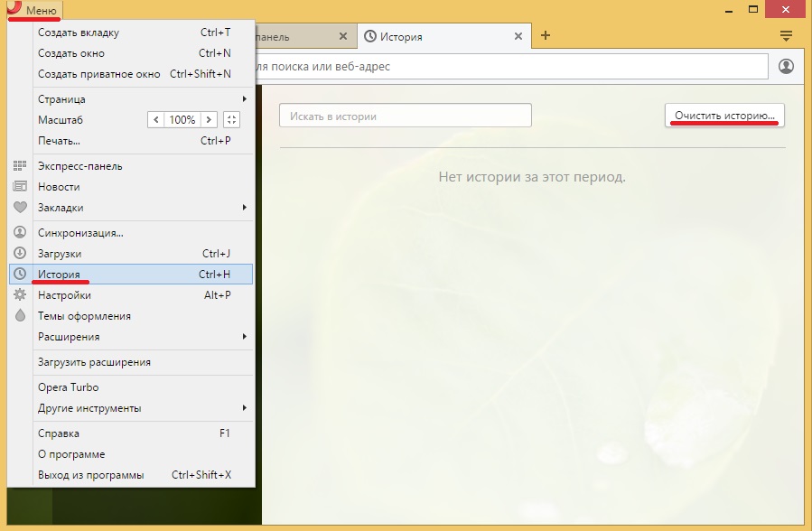Increase zoom with right arrow button
Viewport: 812px width, 531px height.
coord(209,119)
